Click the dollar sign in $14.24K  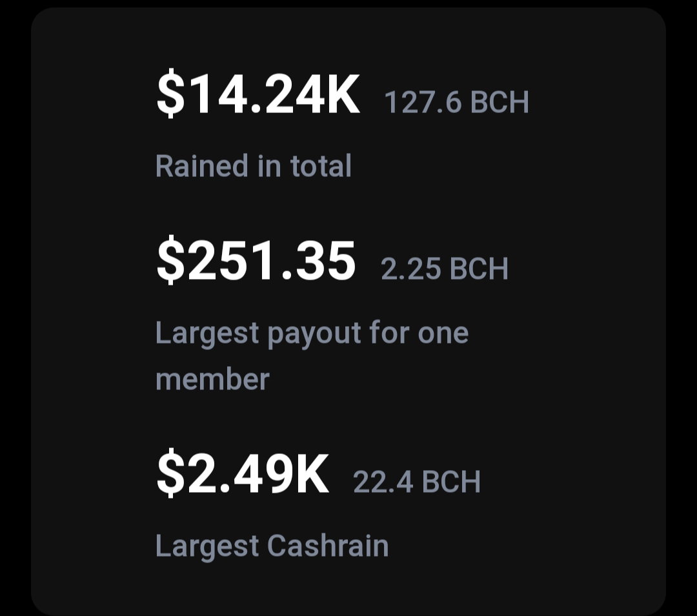point(170,95)
